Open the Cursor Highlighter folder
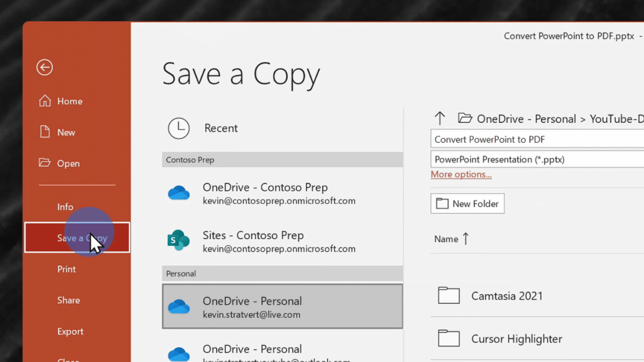 tap(516, 339)
